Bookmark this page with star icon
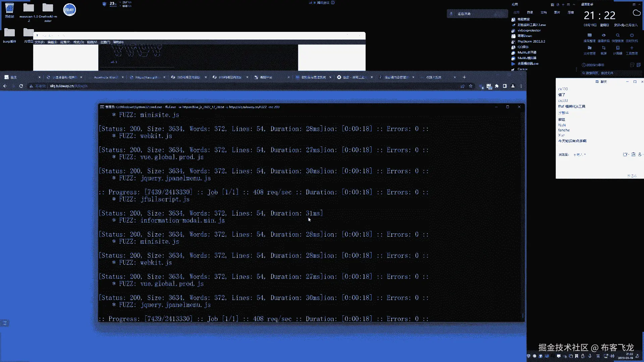The height and width of the screenshot is (362, 644). tap(471, 86)
